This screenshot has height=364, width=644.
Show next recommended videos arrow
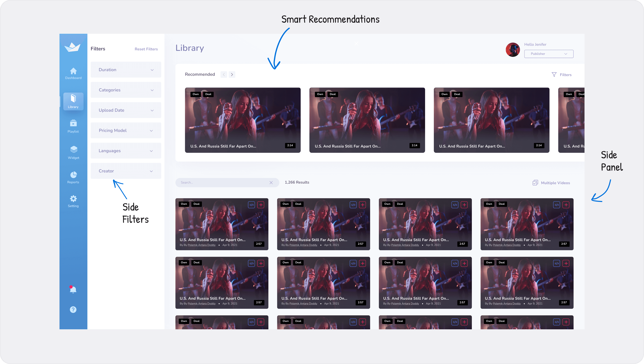(232, 75)
